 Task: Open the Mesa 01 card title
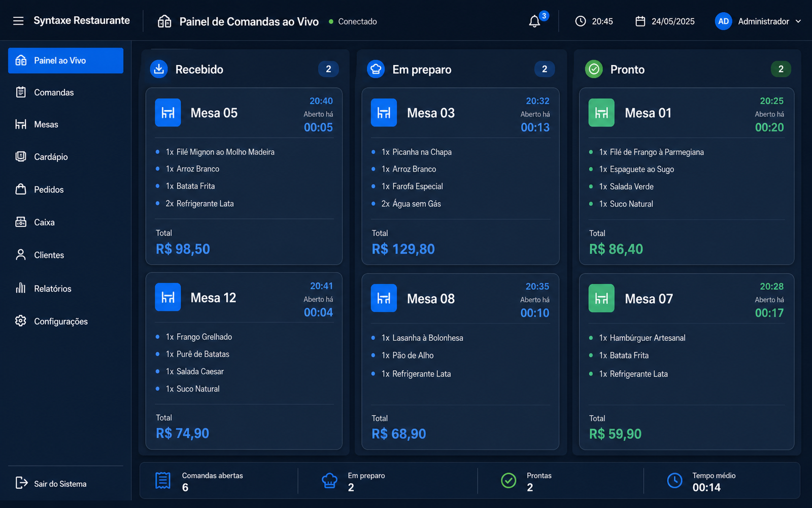pyautogui.click(x=648, y=113)
